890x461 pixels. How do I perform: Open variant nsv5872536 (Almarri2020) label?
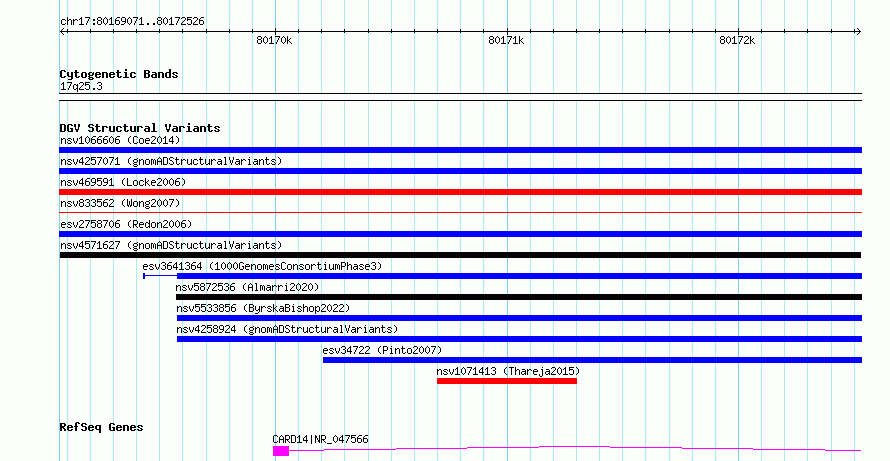point(247,287)
